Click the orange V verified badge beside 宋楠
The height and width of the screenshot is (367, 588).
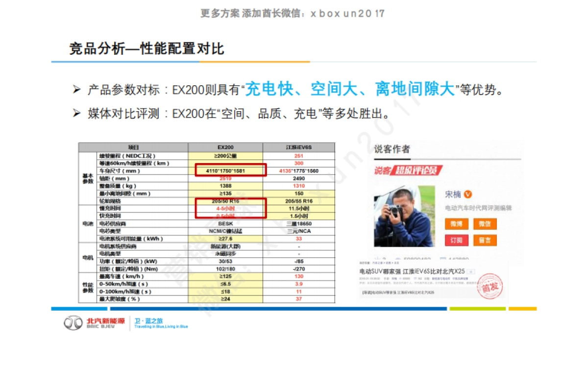468,194
